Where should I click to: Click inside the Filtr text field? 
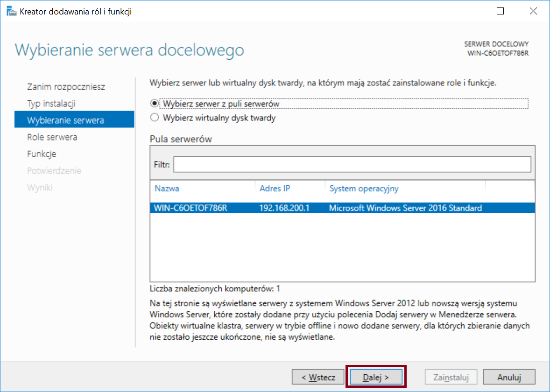(352, 164)
